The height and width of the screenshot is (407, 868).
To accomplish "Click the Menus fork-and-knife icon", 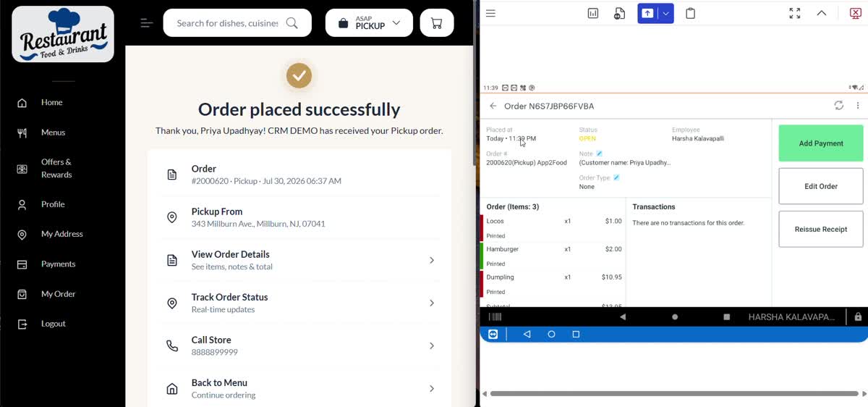I will (x=22, y=133).
